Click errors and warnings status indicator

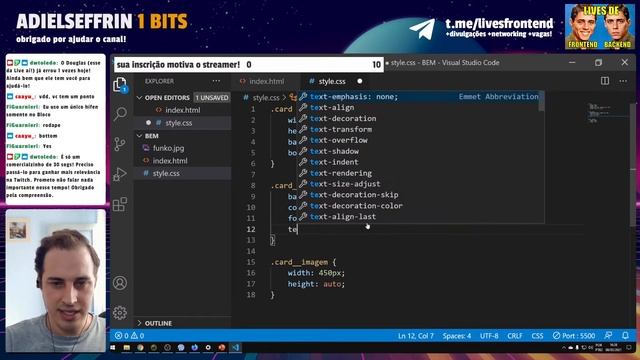click(x=129, y=336)
